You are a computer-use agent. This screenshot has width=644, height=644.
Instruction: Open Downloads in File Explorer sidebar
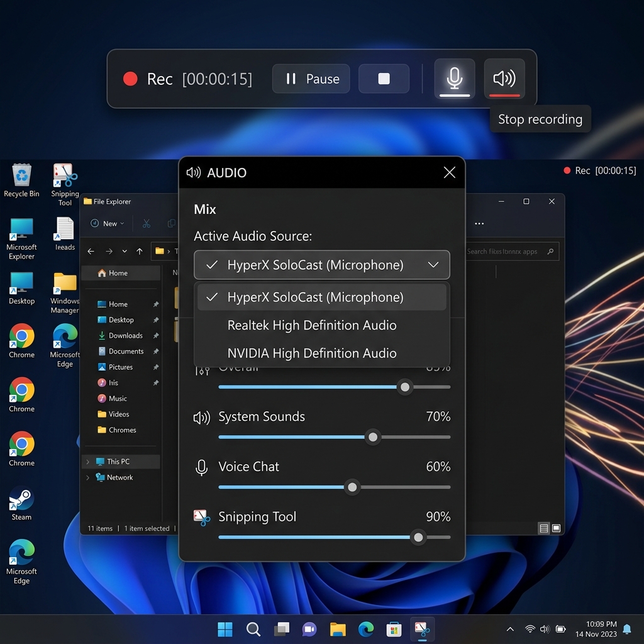[125, 336]
